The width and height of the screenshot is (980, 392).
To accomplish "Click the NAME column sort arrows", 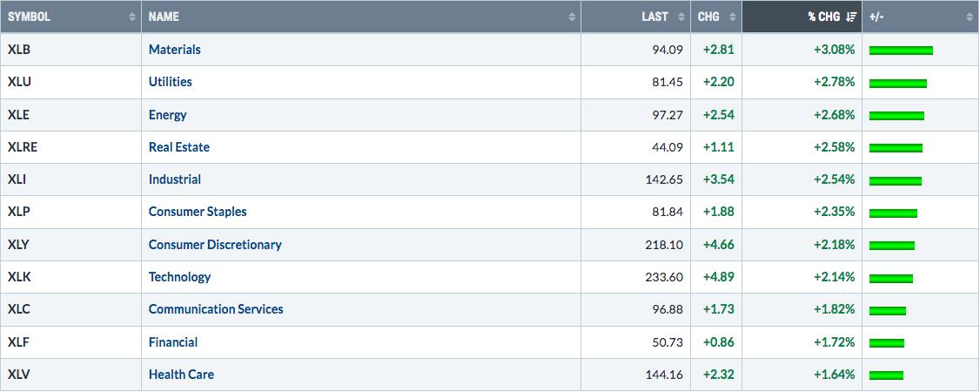I will (x=572, y=17).
